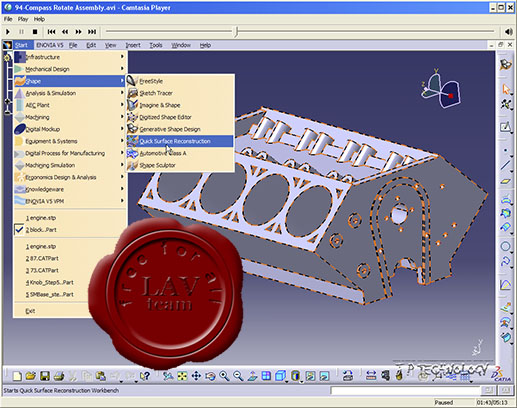Jump to the start with skip-back button
Image resolution: width=517 pixels, height=408 pixels.
[51, 32]
